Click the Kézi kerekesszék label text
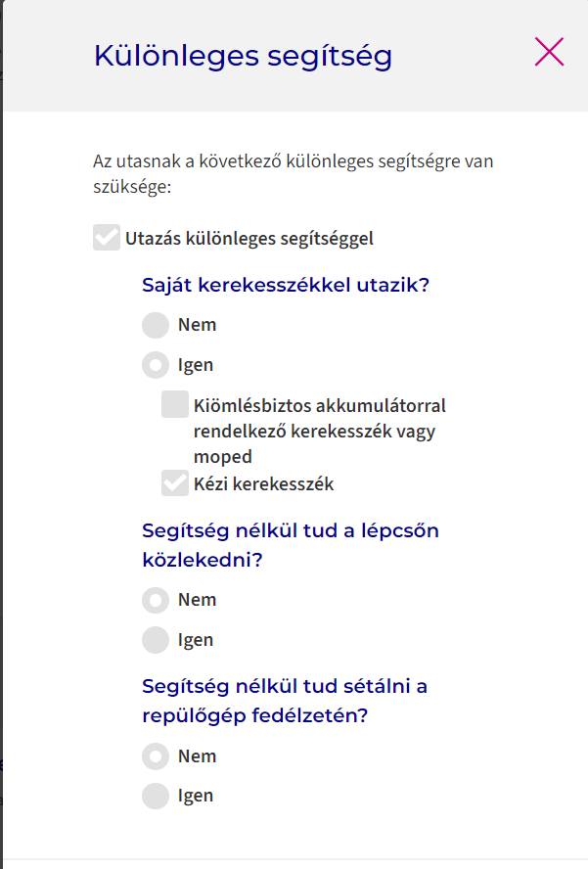The width and height of the screenshot is (588, 869). pyautogui.click(x=264, y=483)
